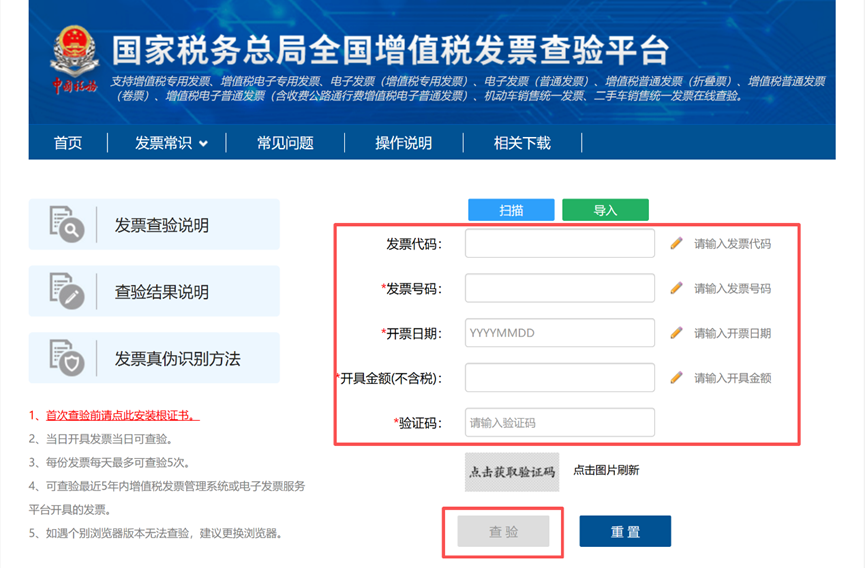The image size is (865, 568).
Task: Click the blue 扫描 button
Action: (x=511, y=210)
